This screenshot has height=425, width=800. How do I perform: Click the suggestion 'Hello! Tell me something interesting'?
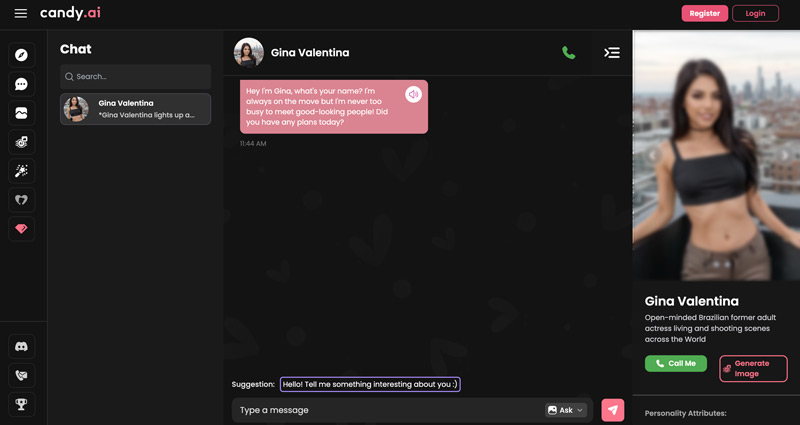370,384
